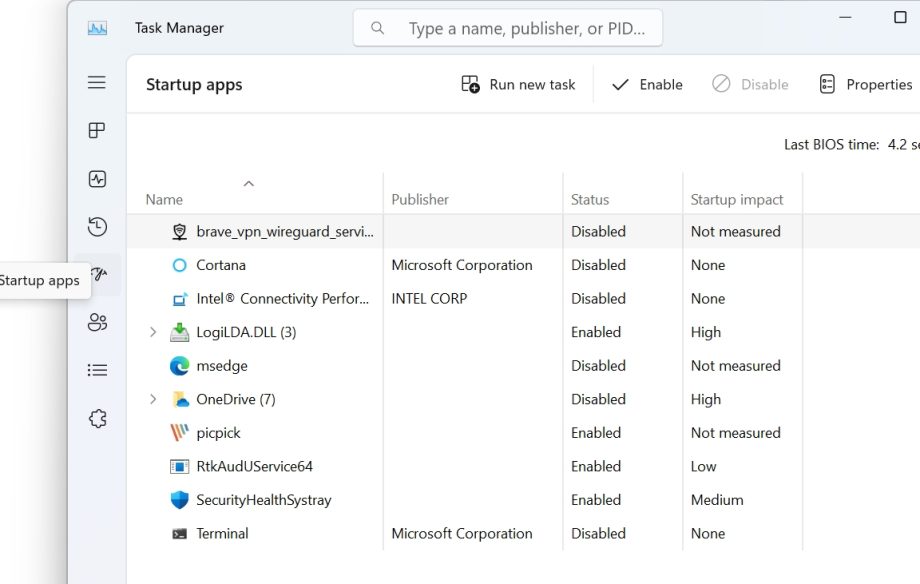Image resolution: width=920 pixels, height=584 pixels.
Task: Select the Users page icon
Action: coord(96,322)
